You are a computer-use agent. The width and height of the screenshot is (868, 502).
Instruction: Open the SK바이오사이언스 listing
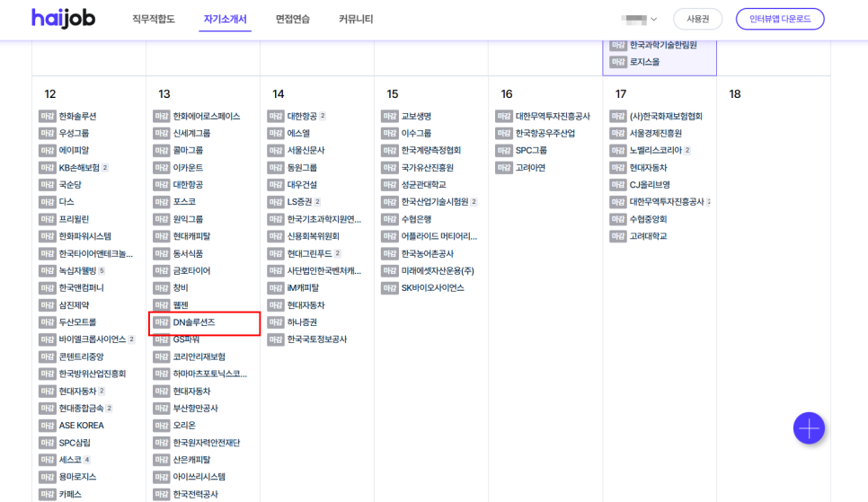tap(432, 288)
